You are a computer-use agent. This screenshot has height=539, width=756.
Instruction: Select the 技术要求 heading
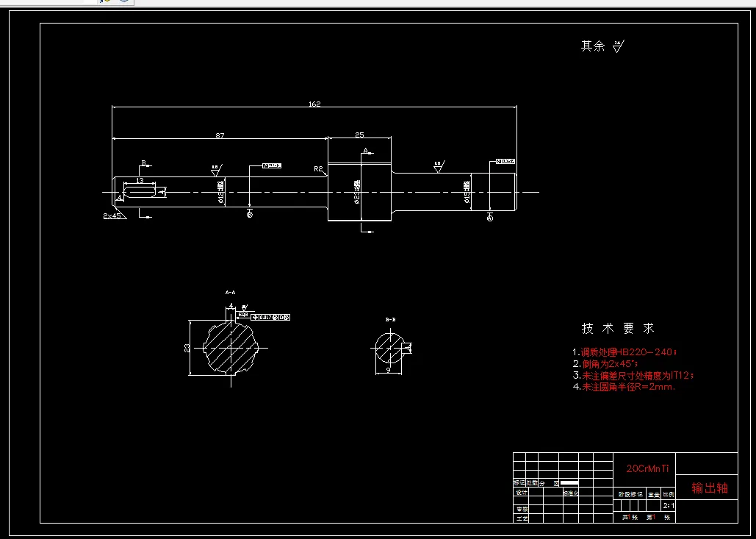[618, 329]
